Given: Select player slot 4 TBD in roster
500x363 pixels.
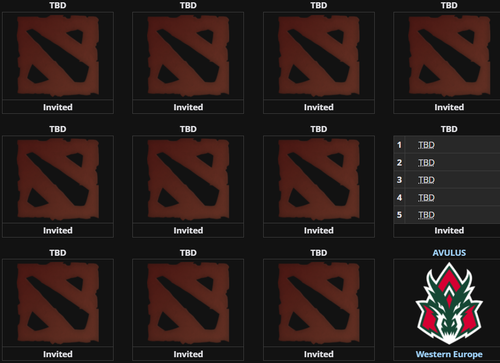Looking at the screenshot, I should pyautogui.click(x=426, y=198).
